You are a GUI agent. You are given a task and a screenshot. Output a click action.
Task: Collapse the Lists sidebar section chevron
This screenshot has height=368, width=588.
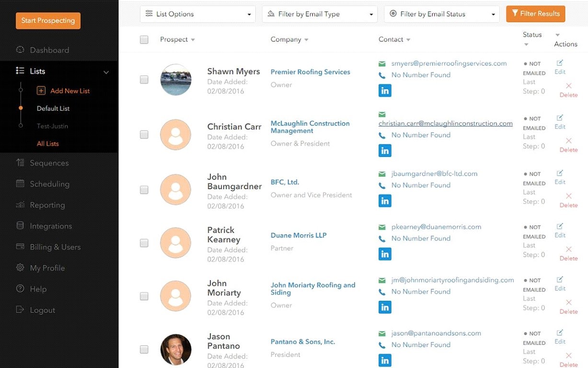[x=106, y=71]
